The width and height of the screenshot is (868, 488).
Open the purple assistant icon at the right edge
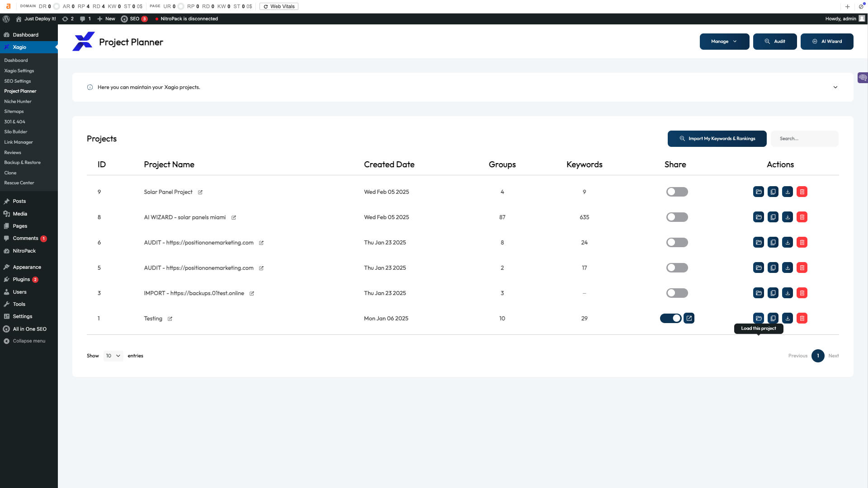pos(863,78)
